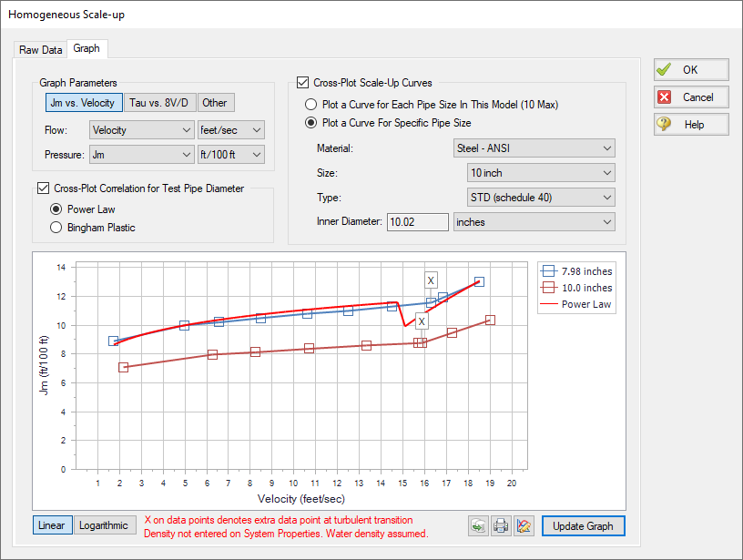This screenshot has width=743, height=560.
Task: Click the Jm (ft/100 ft) axis title
Action: (x=44, y=365)
